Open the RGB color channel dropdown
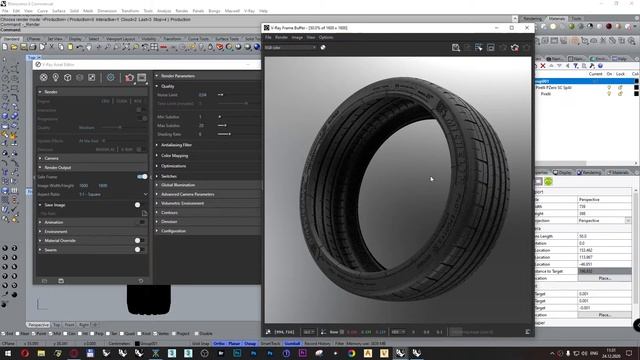The width and height of the screenshot is (640, 360). pyautogui.click(x=290, y=48)
